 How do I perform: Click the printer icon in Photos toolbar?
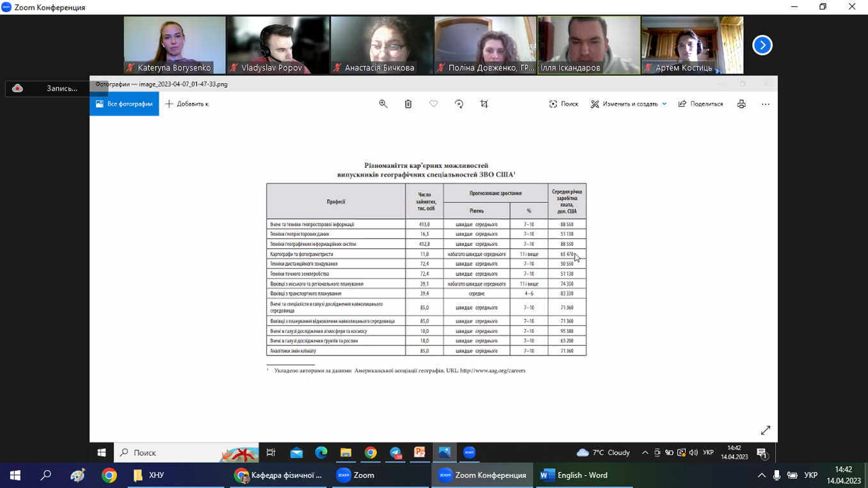coord(741,104)
